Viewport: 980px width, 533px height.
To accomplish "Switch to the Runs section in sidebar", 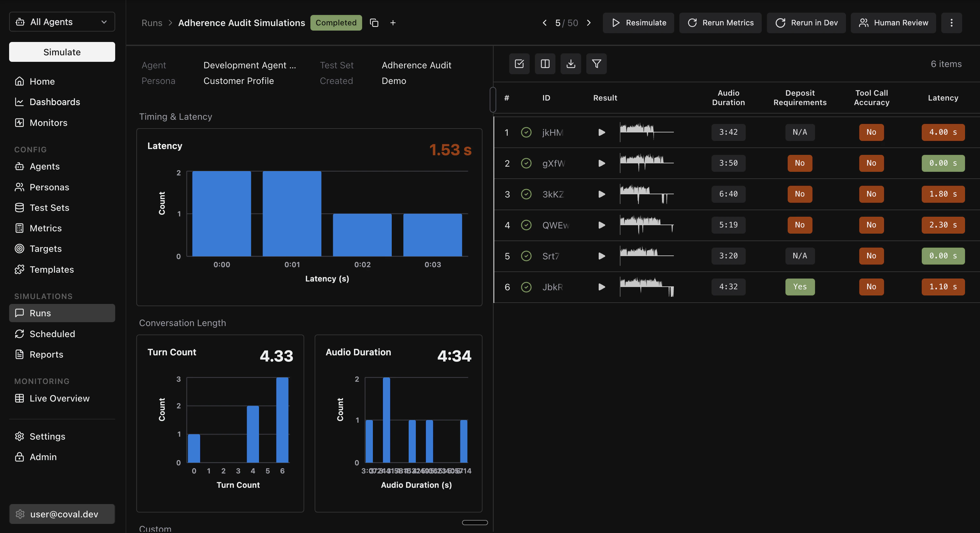I will point(40,313).
